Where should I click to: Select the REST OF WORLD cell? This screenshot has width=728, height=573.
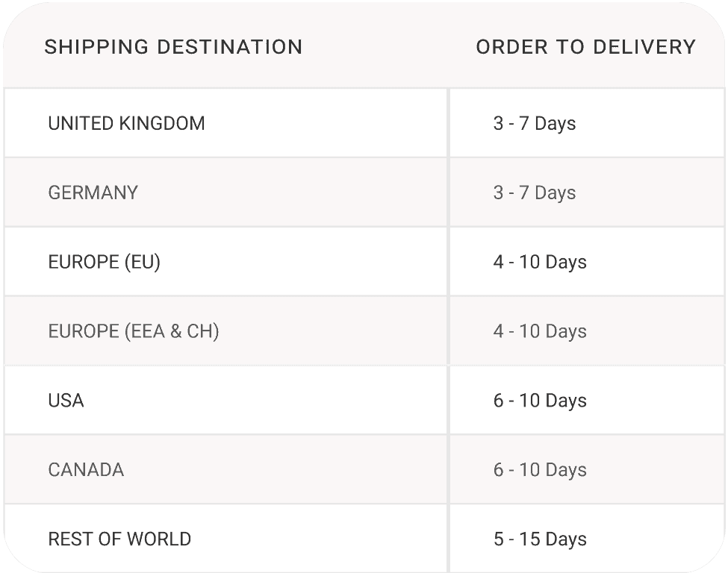tap(225, 539)
